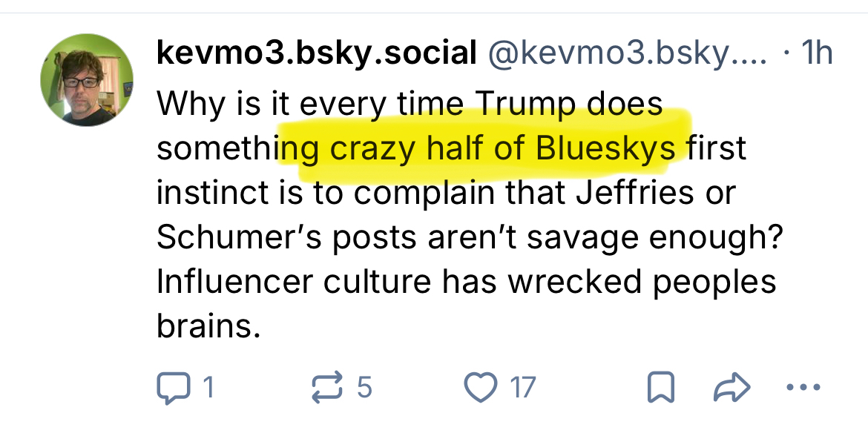
Task: Click display name kevmo3.bsky.social
Action: [316, 53]
